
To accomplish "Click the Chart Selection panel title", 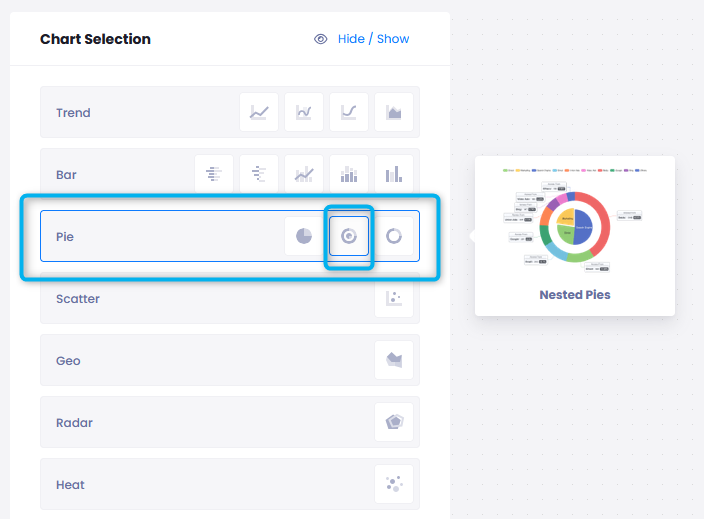I will coord(95,39).
